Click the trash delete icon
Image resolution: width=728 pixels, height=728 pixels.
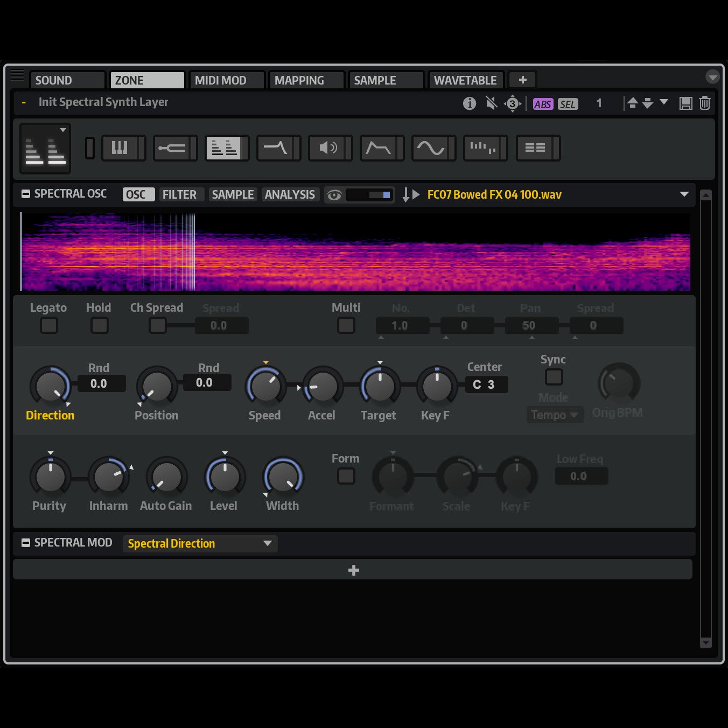click(x=704, y=103)
